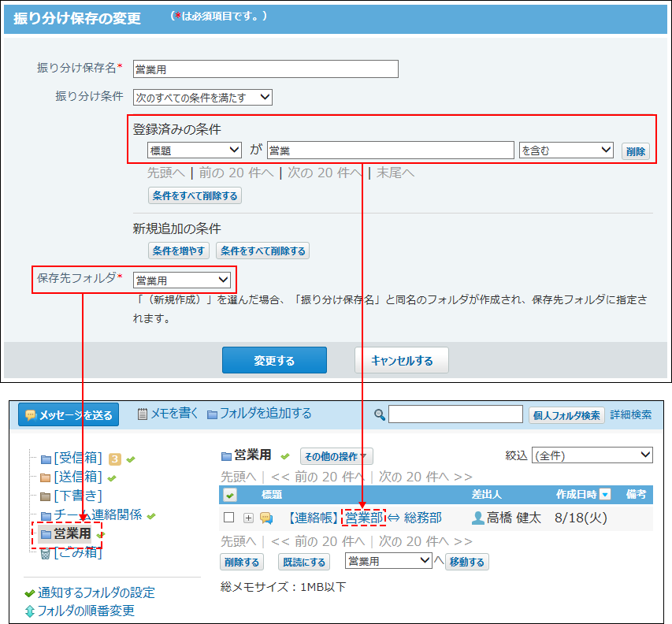The image size is (672, 624).
Task: Open the 絞込 filter dropdown
Action: (592, 455)
